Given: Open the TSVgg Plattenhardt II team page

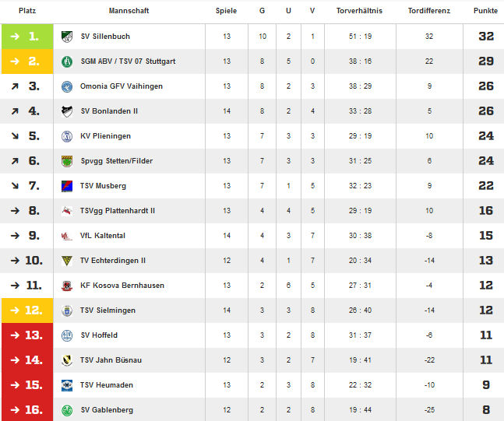Looking at the screenshot, I should point(118,211).
